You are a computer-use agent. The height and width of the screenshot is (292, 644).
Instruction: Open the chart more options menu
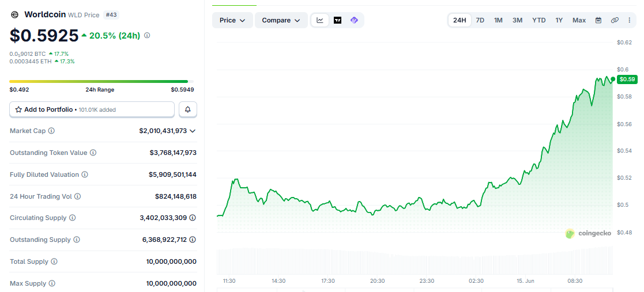pos(629,20)
